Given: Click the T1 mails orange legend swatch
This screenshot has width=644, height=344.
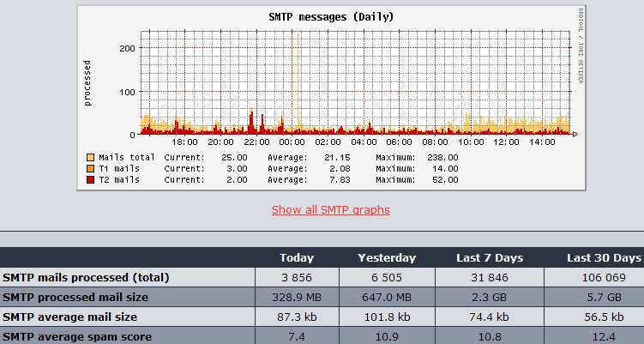Looking at the screenshot, I should (90, 169).
